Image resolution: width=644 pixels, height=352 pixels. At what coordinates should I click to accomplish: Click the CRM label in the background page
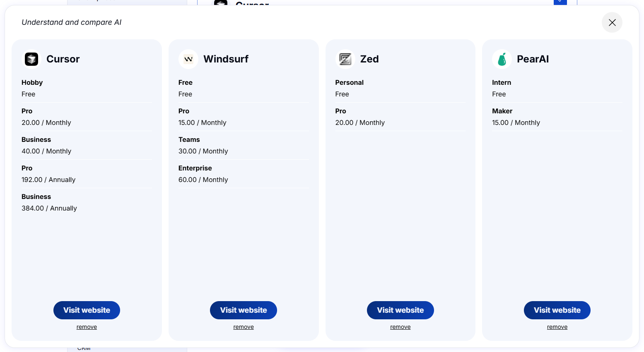[84, 348]
